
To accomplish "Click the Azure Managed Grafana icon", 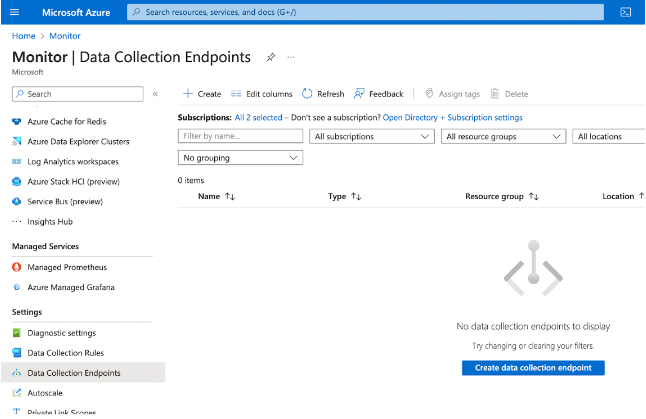I will click(x=16, y=287).
